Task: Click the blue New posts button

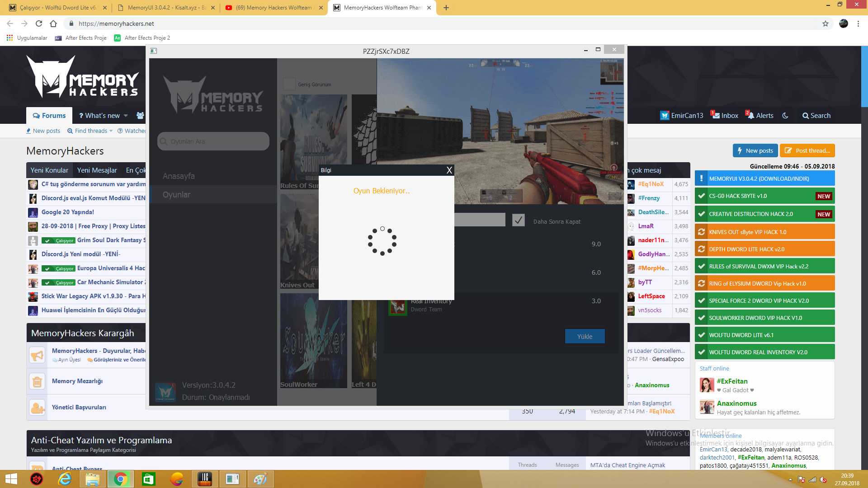Action: [755, 151]
